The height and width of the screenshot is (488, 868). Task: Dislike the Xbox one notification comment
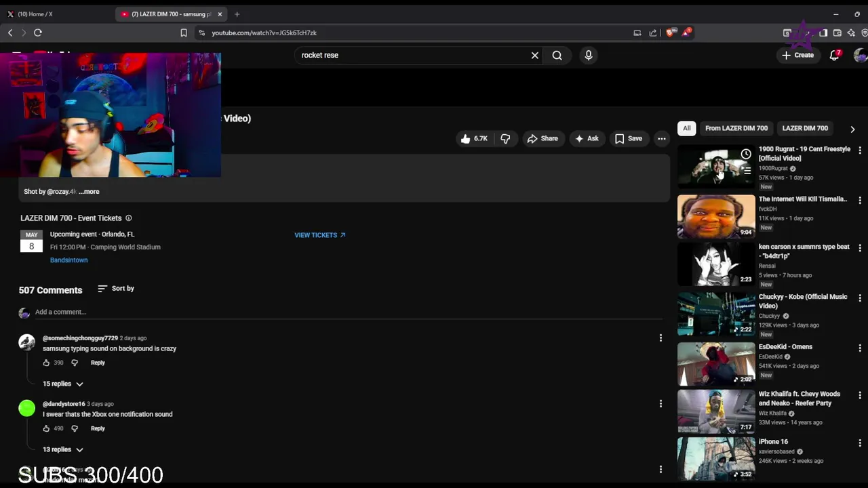click(75, 428)
